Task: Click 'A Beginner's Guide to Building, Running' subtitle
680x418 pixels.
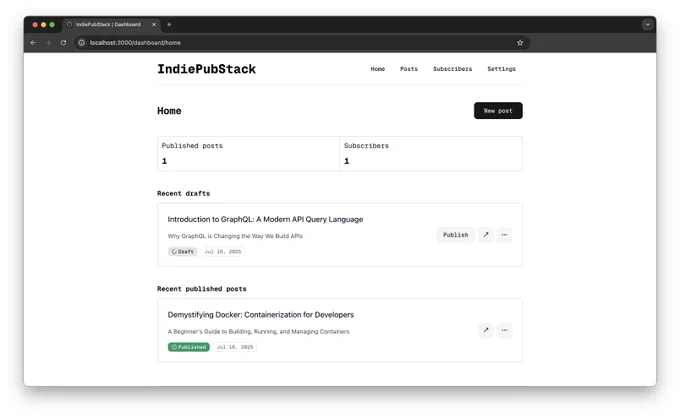Action: [x=258, y=331]
